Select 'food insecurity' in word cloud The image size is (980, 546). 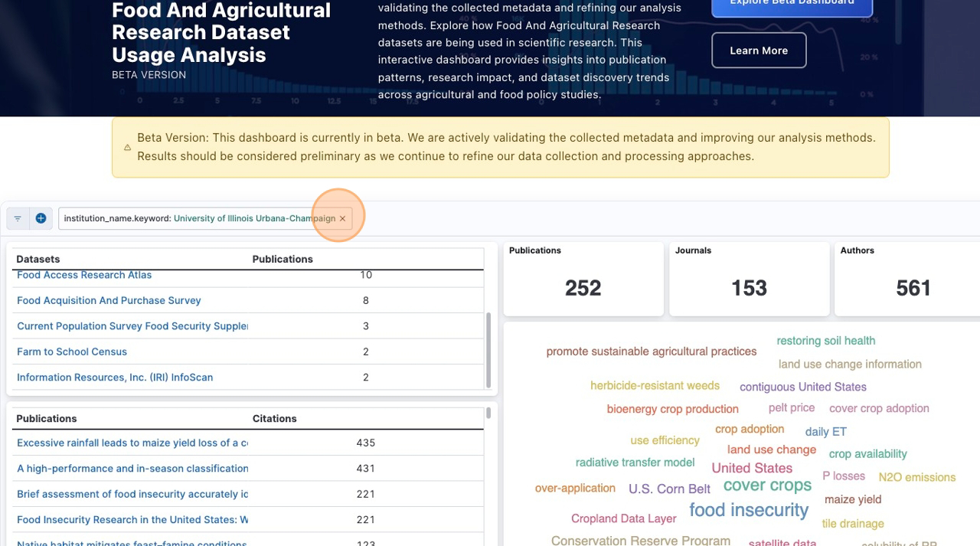pyautogui.click(x=749, y=510)
